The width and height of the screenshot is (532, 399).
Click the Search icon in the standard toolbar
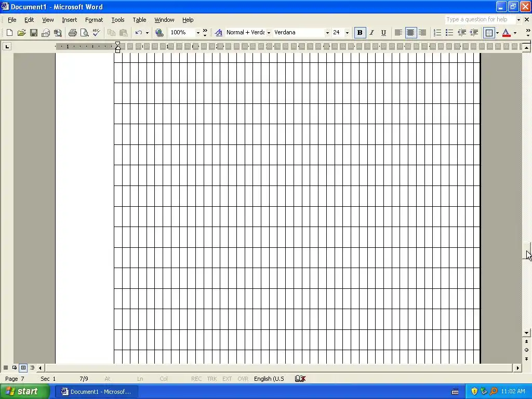click(x=58, y=33)
